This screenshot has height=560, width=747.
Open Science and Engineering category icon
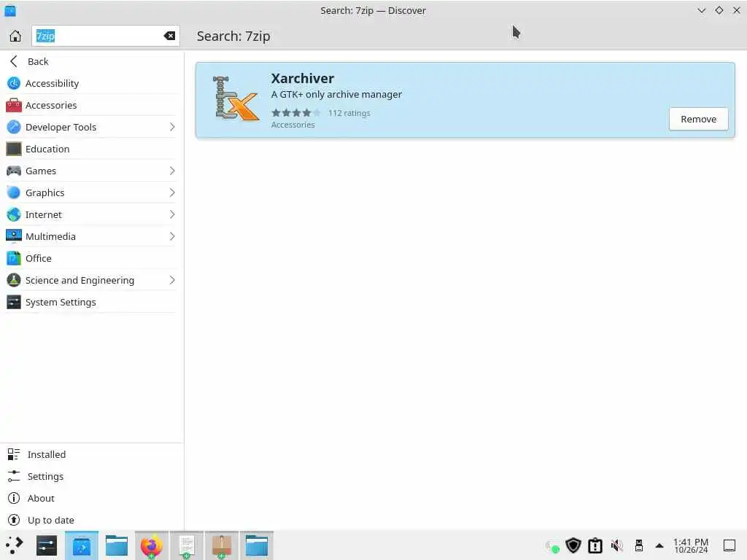(x=14, y=280)
